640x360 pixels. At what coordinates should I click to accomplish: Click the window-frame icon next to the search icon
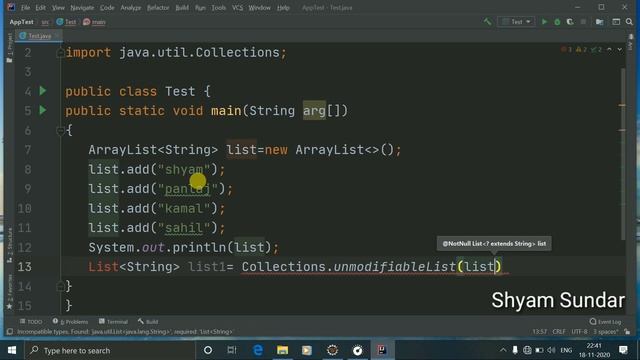(616, 22)
